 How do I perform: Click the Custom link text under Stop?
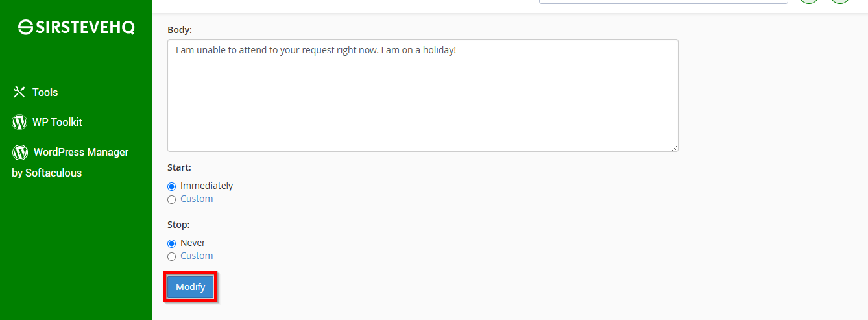(197, 256)
